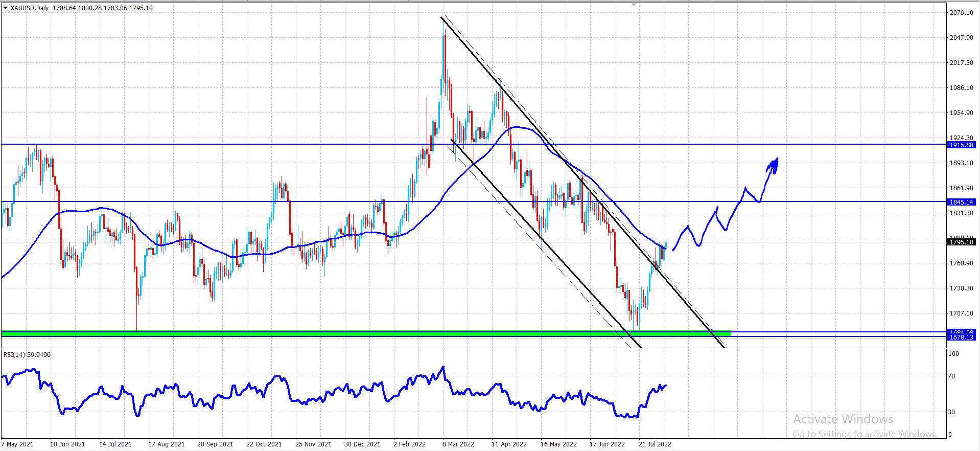Select the green support zone rectangle
The image size is (980, 451).
(x=366, y=333)
